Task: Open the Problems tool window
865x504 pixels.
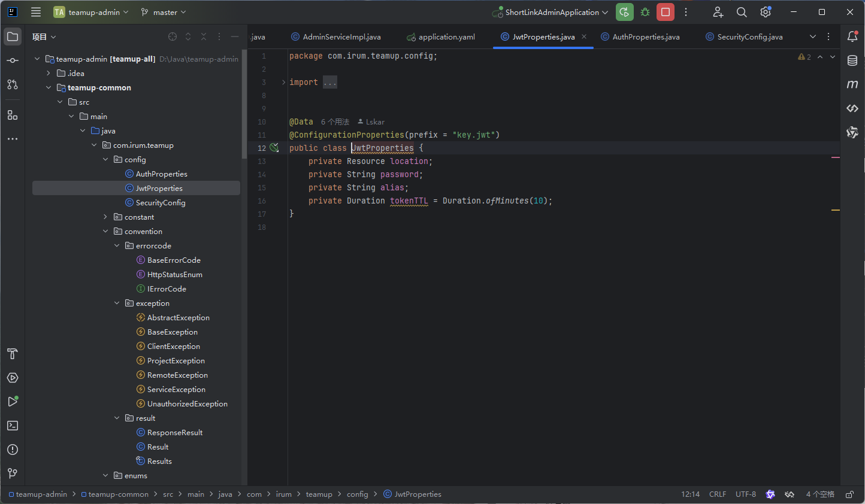Action: (x=13, y=450)
